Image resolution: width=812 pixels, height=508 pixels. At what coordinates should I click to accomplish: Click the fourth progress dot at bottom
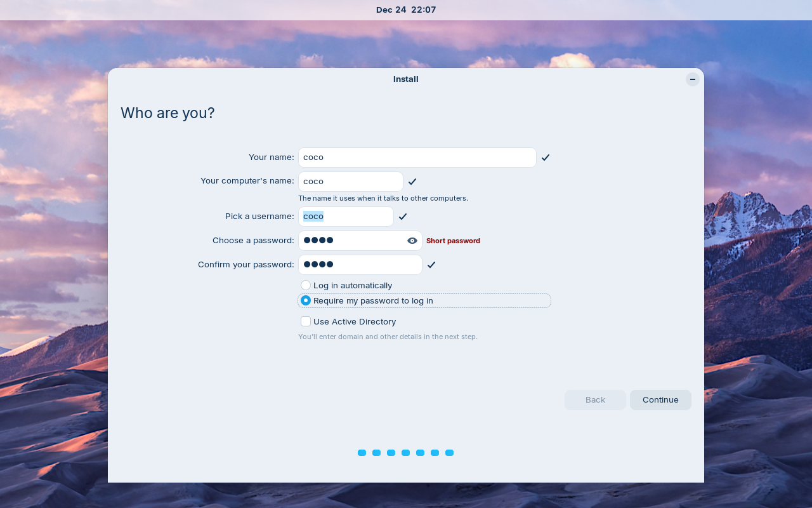pos(405,453)
